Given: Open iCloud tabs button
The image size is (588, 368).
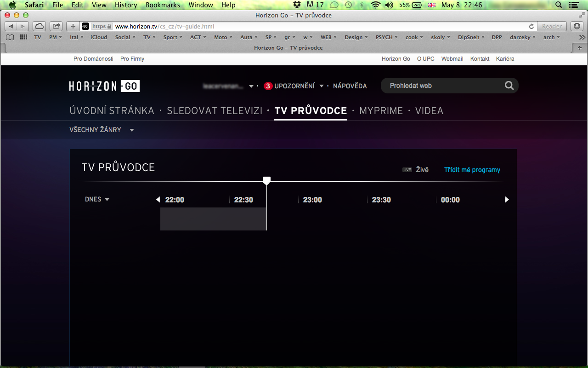Looking at the screenshot, I should (x=39, y=26).
